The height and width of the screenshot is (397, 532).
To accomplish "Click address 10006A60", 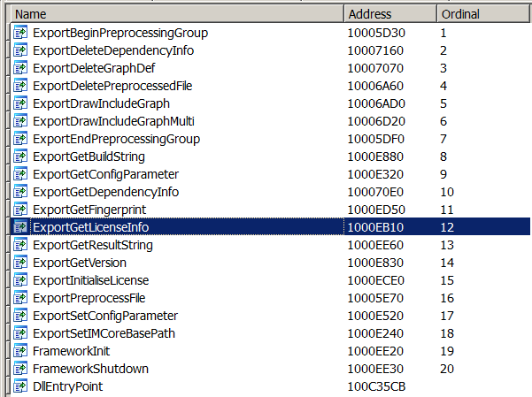I will pyautogui.click(x=375, y=86).
